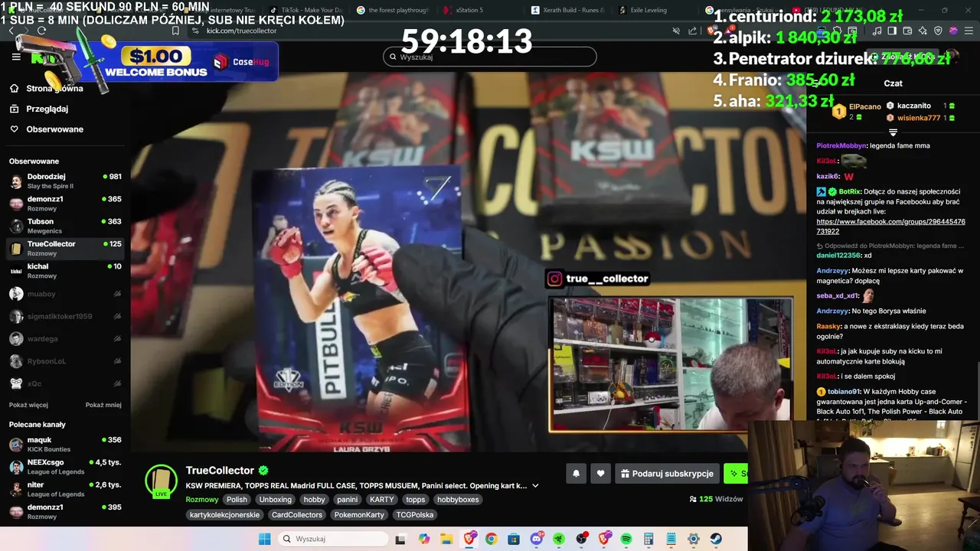Screen dimensions: 980x551
Task: Select TrueCollector in followed channels list
Action: click(65, 248)
